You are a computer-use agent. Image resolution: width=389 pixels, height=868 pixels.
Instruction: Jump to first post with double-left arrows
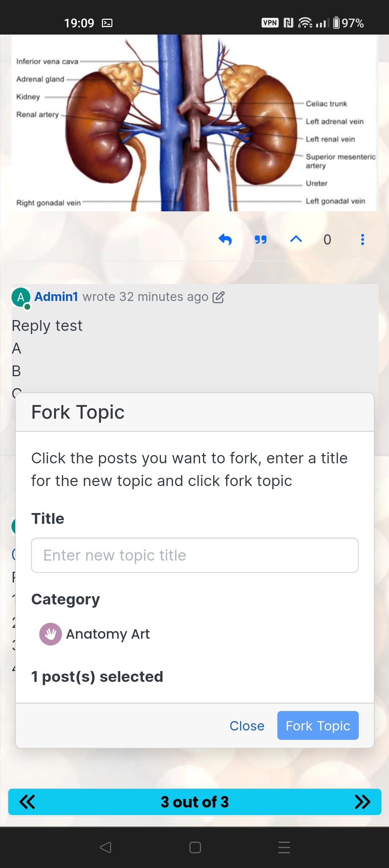point(27,802)
